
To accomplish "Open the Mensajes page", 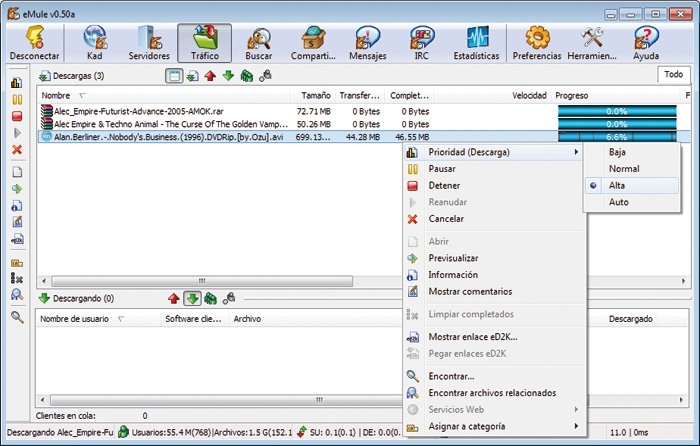I will pos(368,43).
